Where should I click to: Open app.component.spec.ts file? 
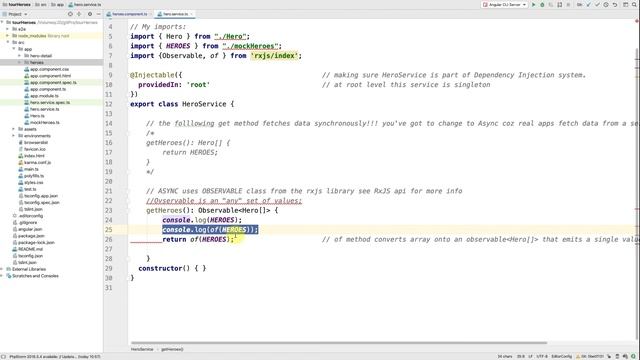click(x=53, y=82)
